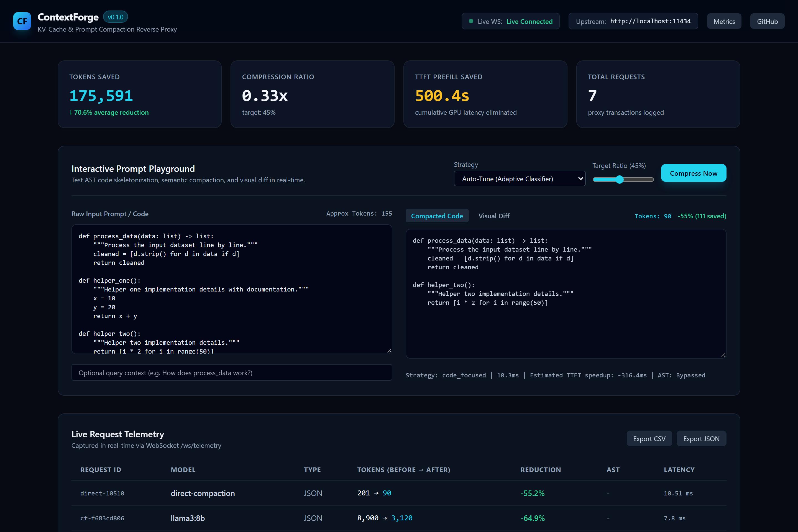This screenshot has width=798, height=532.
Task: Click the -64.9% reduction value
Action: pos(532,518)
